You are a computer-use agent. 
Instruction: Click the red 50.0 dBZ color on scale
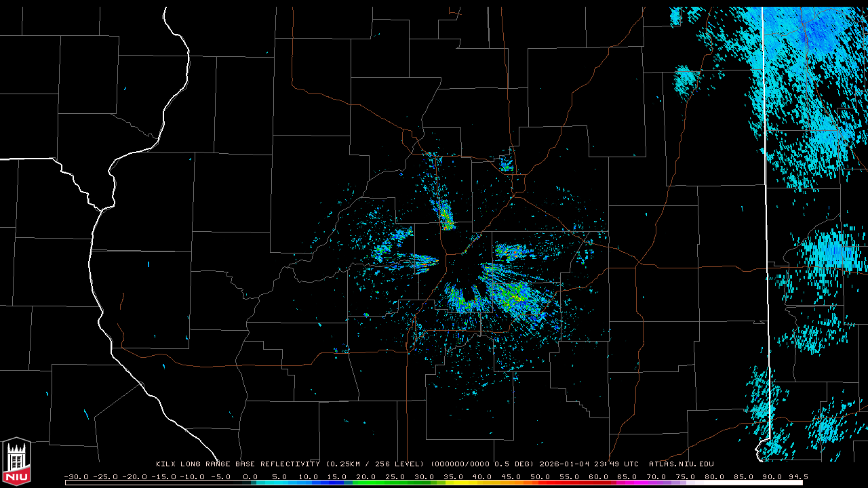point(540,483)
